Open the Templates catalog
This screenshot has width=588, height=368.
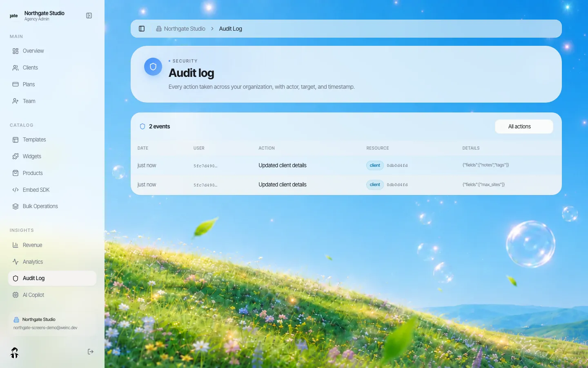point(52,140)
